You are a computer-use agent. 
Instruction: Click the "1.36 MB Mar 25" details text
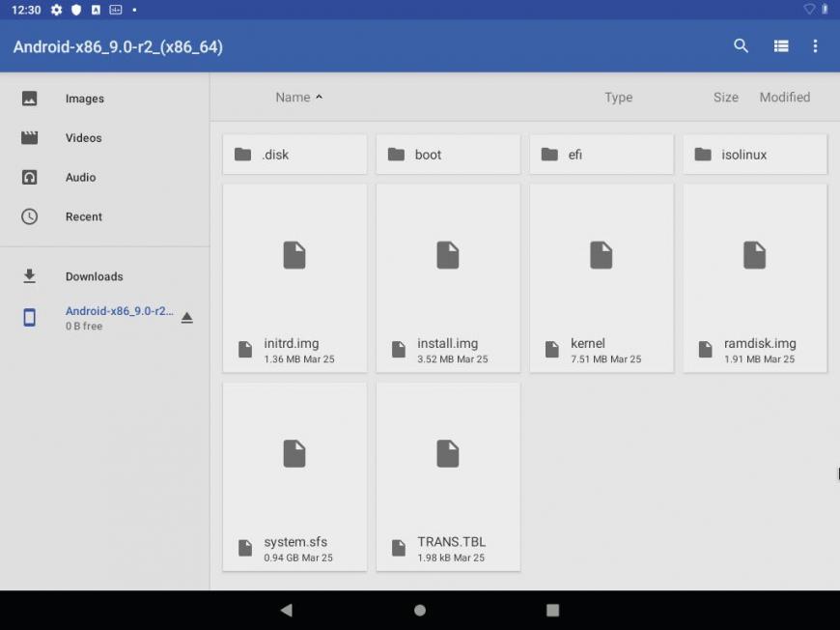299,359
